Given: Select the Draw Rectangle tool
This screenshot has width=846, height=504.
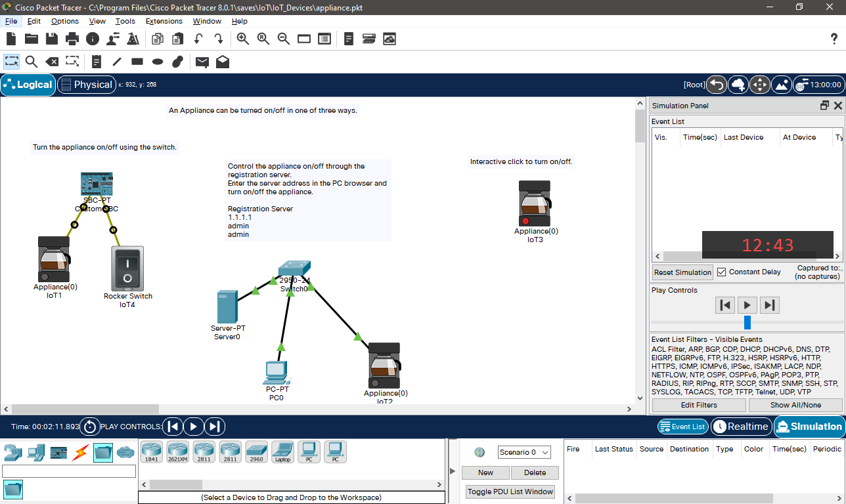Looking at the screenshot, I should coord(137,62).
